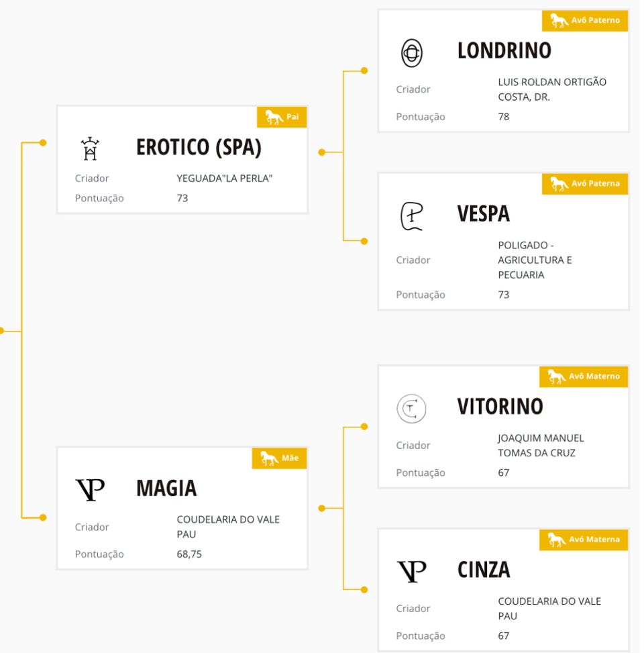The height and width of the screenshot is (653, 644).
Task: Click the brand icon beside LONDRINO
Action: [x=411, y=52]
